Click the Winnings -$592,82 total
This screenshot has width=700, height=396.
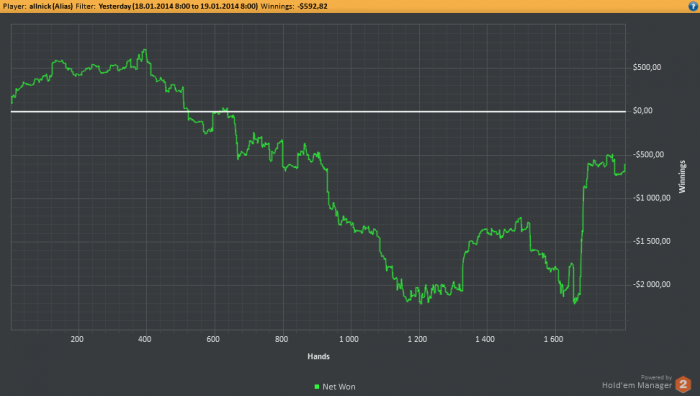294,6
